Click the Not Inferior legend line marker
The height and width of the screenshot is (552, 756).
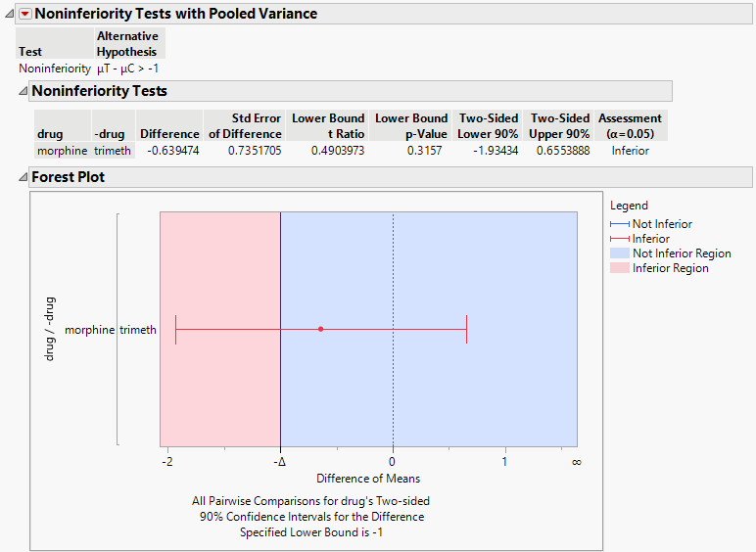pyautogui.click(x=620, y=224)
